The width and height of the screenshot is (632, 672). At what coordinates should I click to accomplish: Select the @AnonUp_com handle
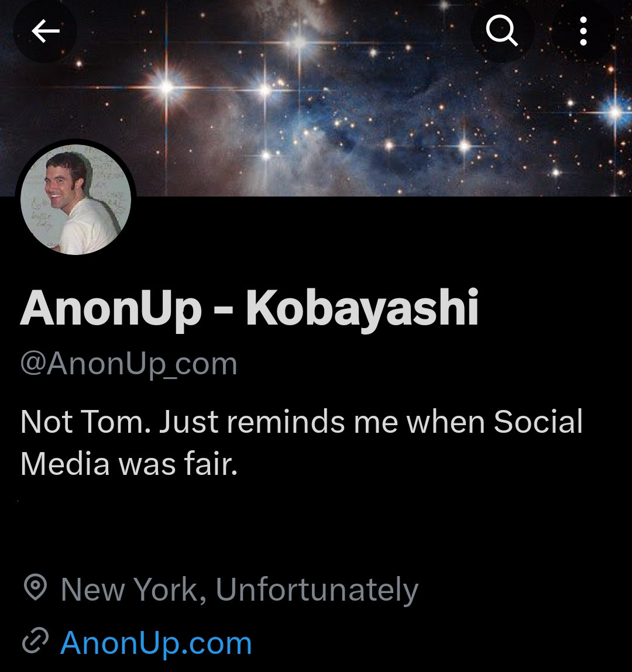pos(129,364)
